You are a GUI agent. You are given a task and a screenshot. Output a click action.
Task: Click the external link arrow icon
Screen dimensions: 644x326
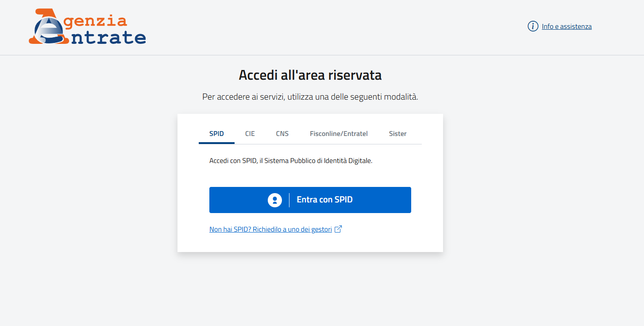pyautogui.click(x=338, y=229)
